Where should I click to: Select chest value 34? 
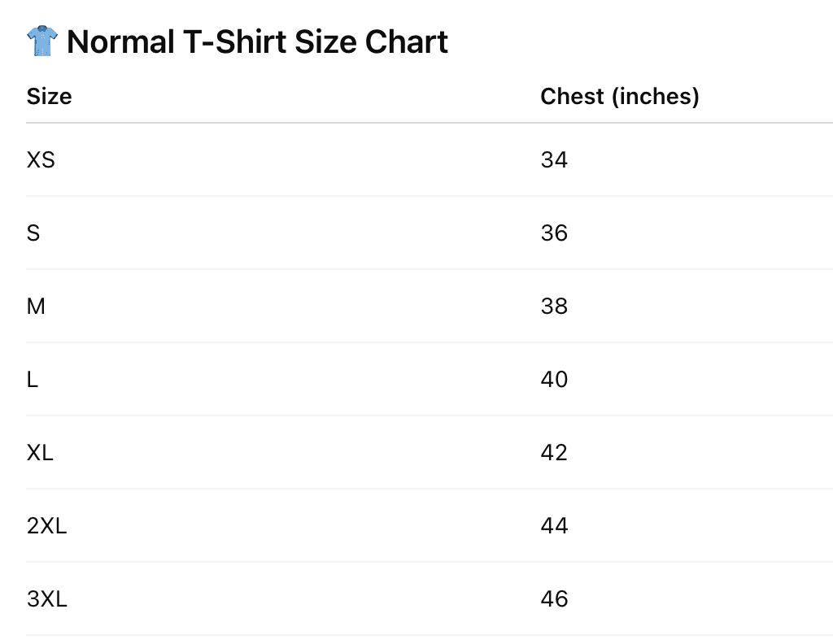554,160
